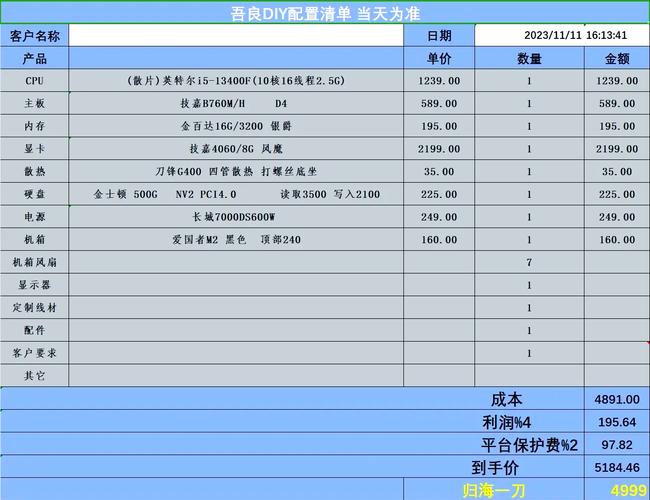Click the 平台保护费%2 label

(529, 445)
